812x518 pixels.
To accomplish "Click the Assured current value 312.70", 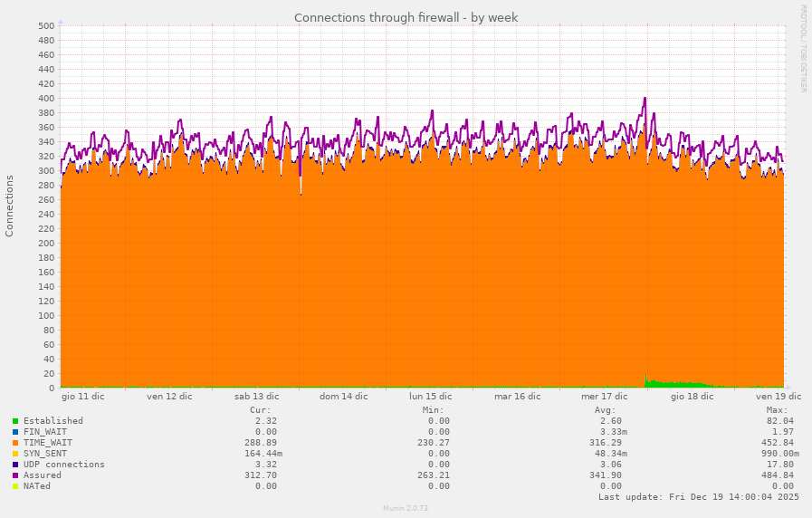I will pos(261,475).
